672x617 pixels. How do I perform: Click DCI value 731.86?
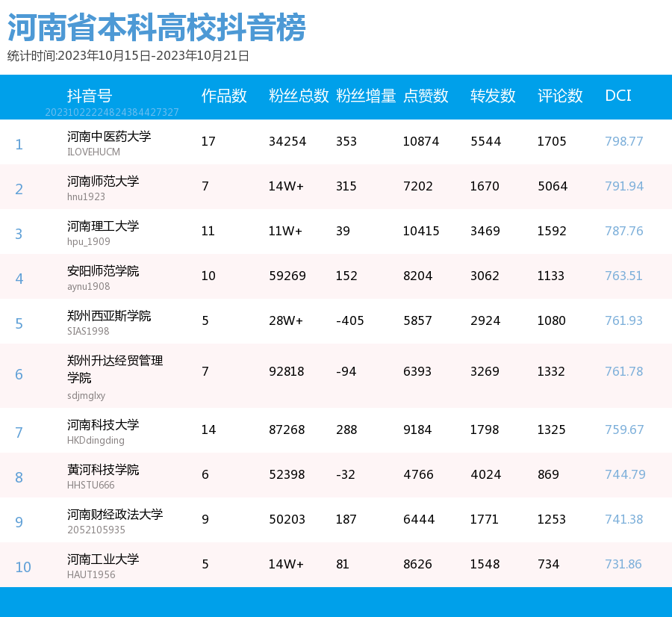623,564
